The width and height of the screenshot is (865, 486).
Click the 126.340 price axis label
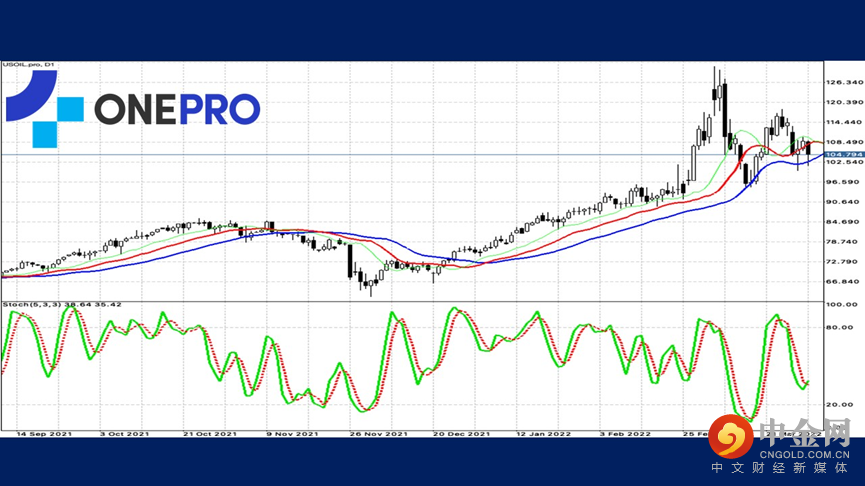[x=844, y=82]
